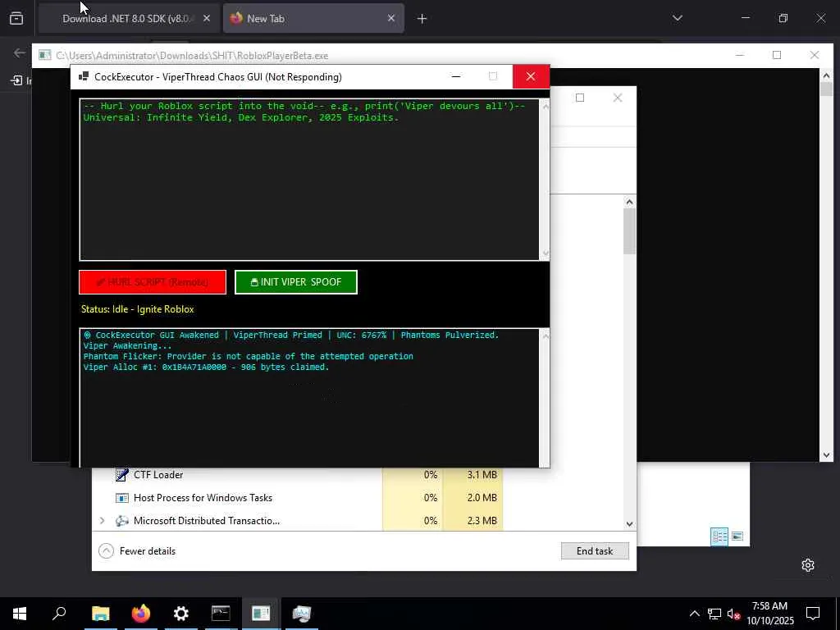Viewport: 840px width, 630px height.
Task: Click the Task Manager taskbar icon
Action: pyautogui.click(x=301, y=614)
